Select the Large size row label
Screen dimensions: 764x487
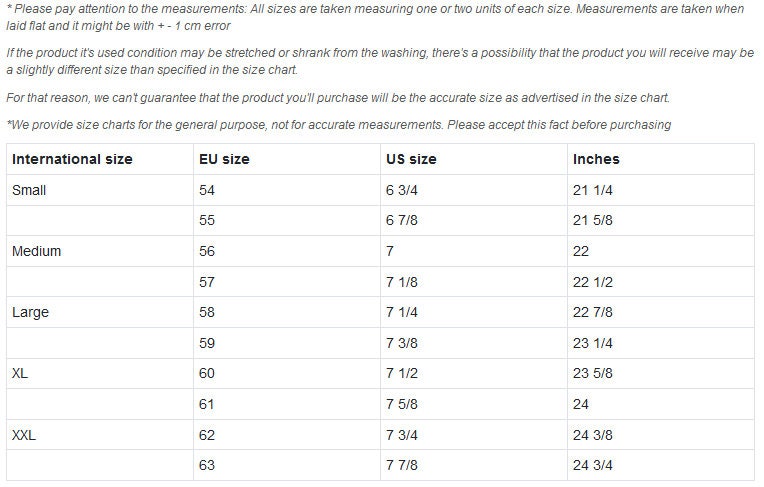coord(30,312)
